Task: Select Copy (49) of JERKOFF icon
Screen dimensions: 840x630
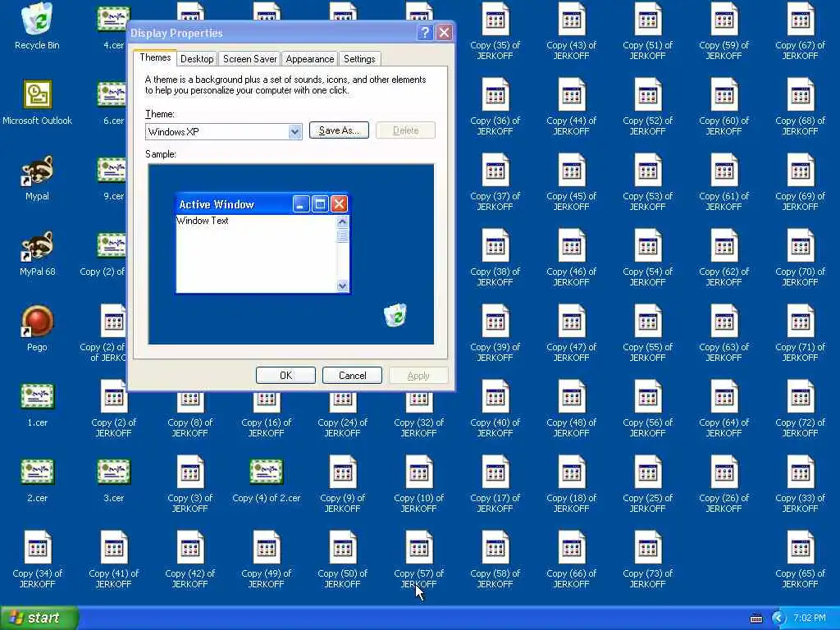Action: click(x=267, y=547)
